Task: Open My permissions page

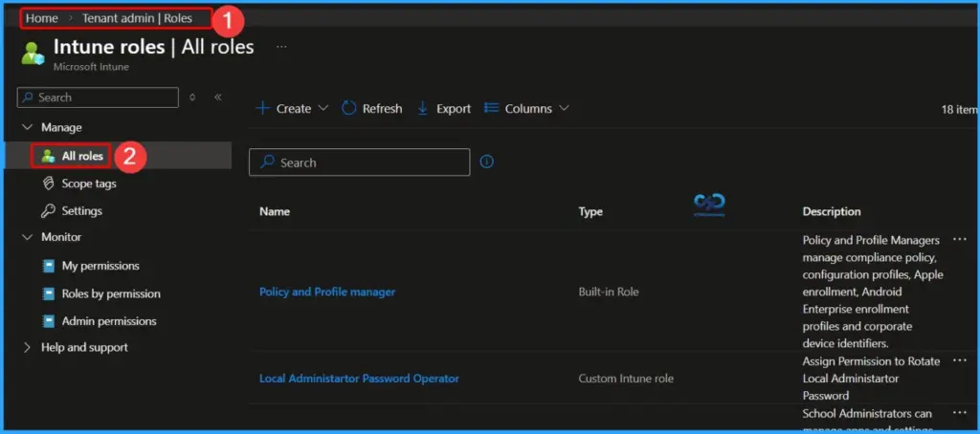Action: click(100, 266)
